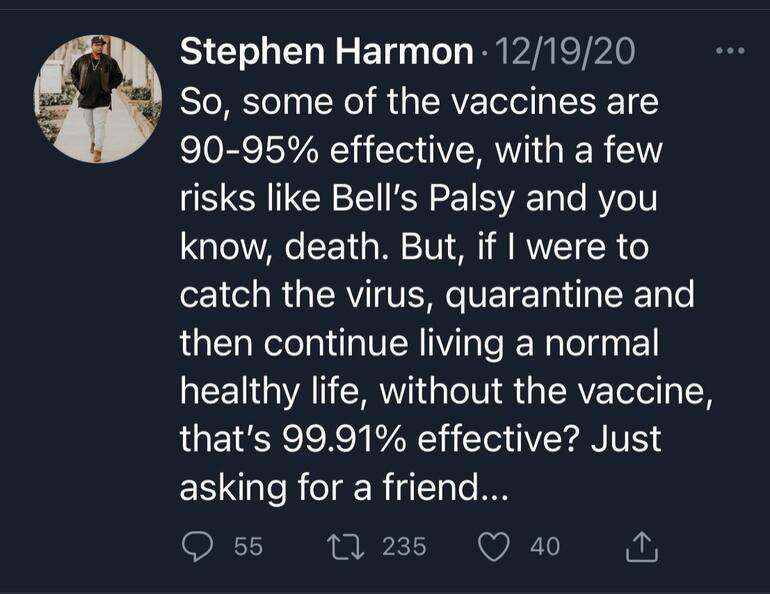Screen dimensions: 770x594
Task: Tap the share upload icon
Action: point(639,546)
